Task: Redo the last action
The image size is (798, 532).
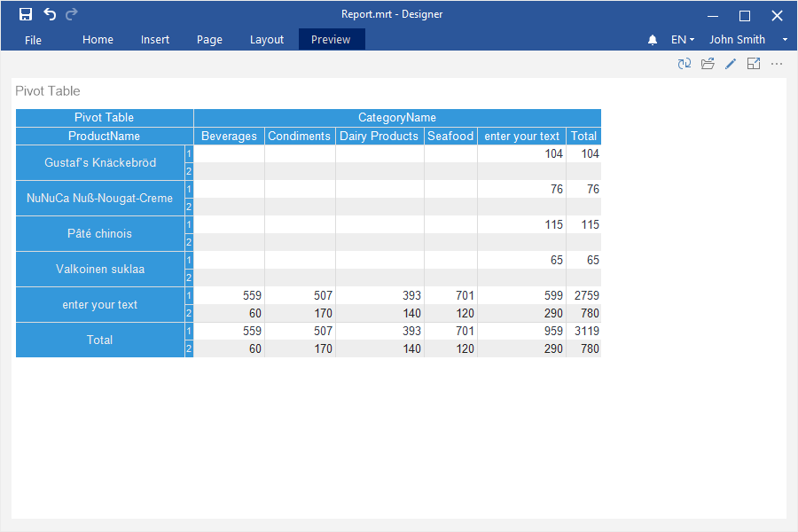Action: tap(71, 14)
